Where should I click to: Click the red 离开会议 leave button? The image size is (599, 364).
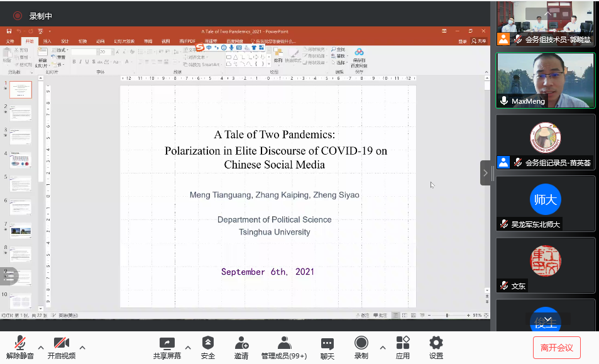pyautogui.click(x=556, y=347)
